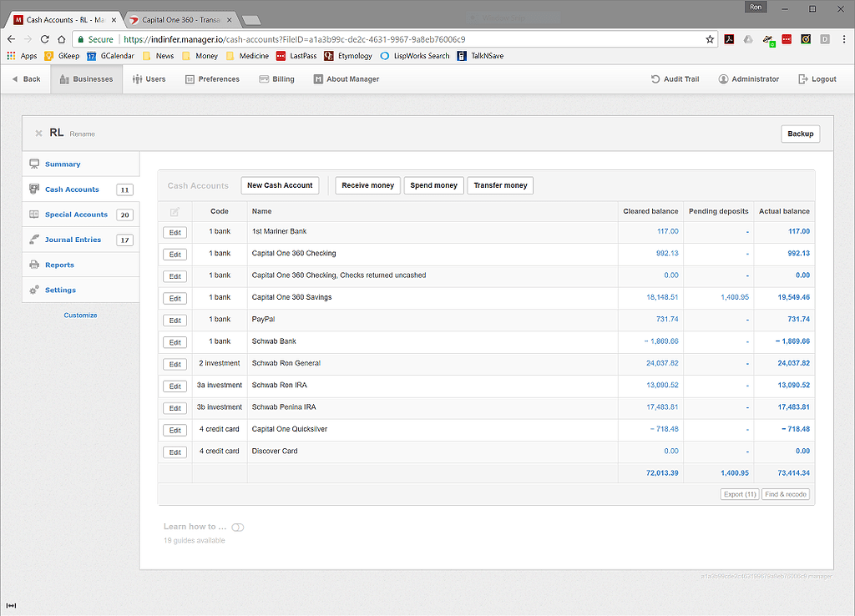Screen dimensions: 855x616
Task: Click the Backup button
Action: (x=799, y=134)
